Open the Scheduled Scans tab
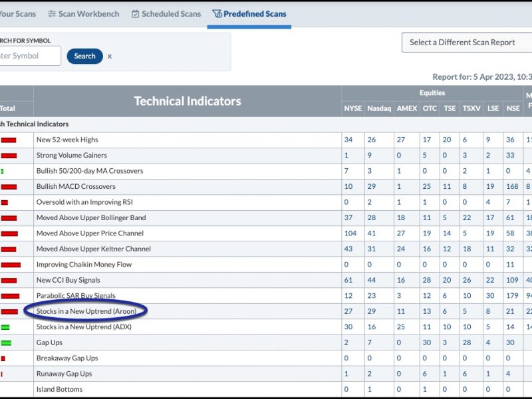This screenshot has width=532, height=399. (166, 14)
